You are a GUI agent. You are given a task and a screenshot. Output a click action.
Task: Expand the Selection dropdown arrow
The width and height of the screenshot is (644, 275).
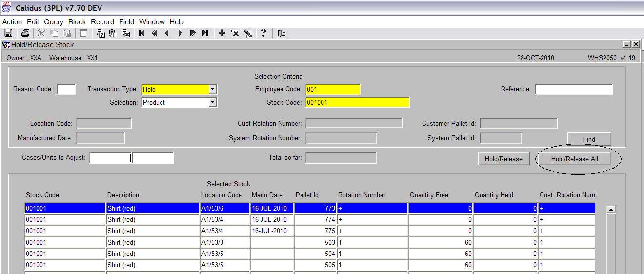point(212,103)
